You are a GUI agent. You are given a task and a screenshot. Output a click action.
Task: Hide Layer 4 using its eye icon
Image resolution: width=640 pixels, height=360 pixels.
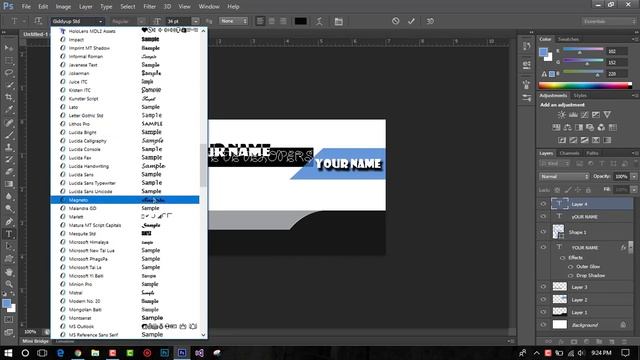543,204
